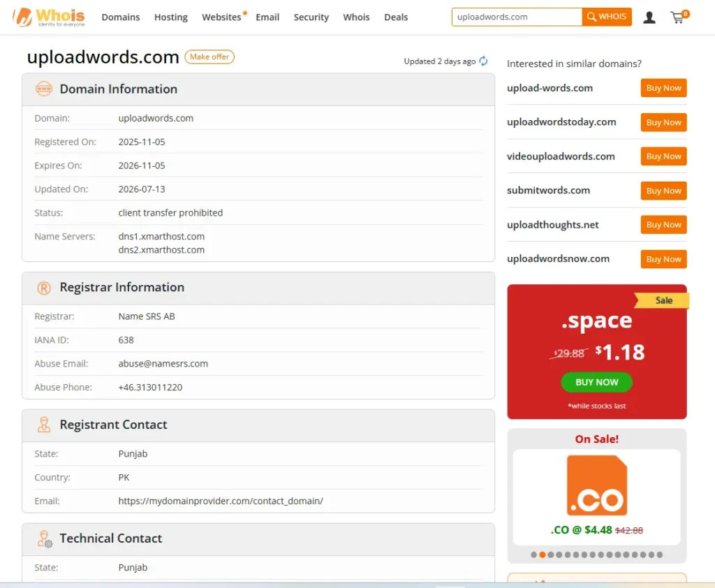Click the Registrar Information R icon
The height and width of the screenshot is (588, 715).
(44, 288)
